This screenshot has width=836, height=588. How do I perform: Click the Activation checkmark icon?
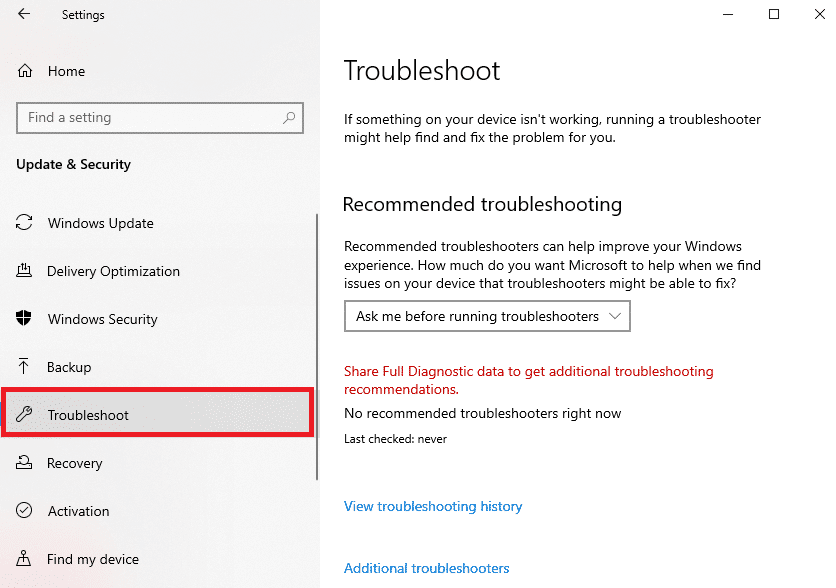pyautogui.click(x=25, y=511)
